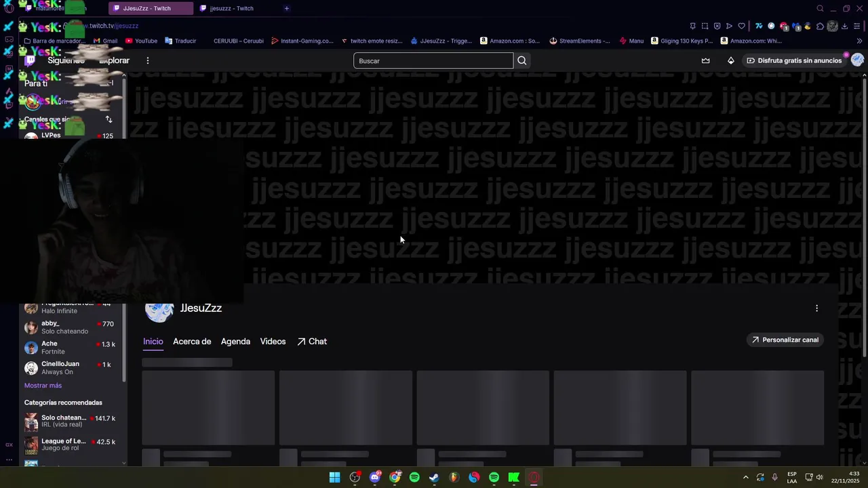Open FL Studio from the taskbar
Viewport: 868px width, 488px height.
[454, 477]
